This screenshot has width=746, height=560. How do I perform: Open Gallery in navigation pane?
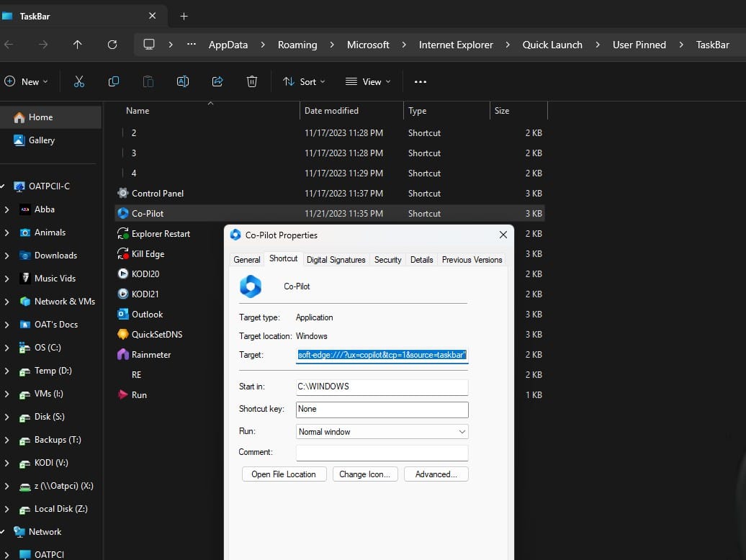41,140
